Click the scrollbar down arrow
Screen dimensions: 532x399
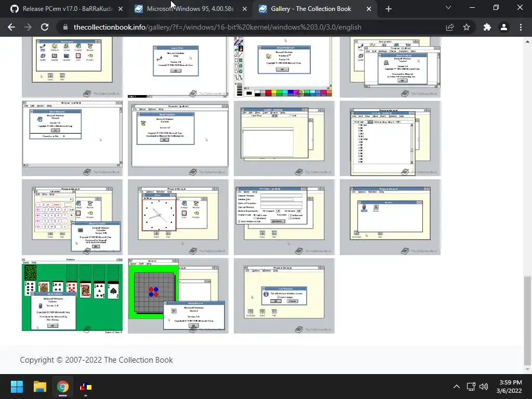(527, 369)
